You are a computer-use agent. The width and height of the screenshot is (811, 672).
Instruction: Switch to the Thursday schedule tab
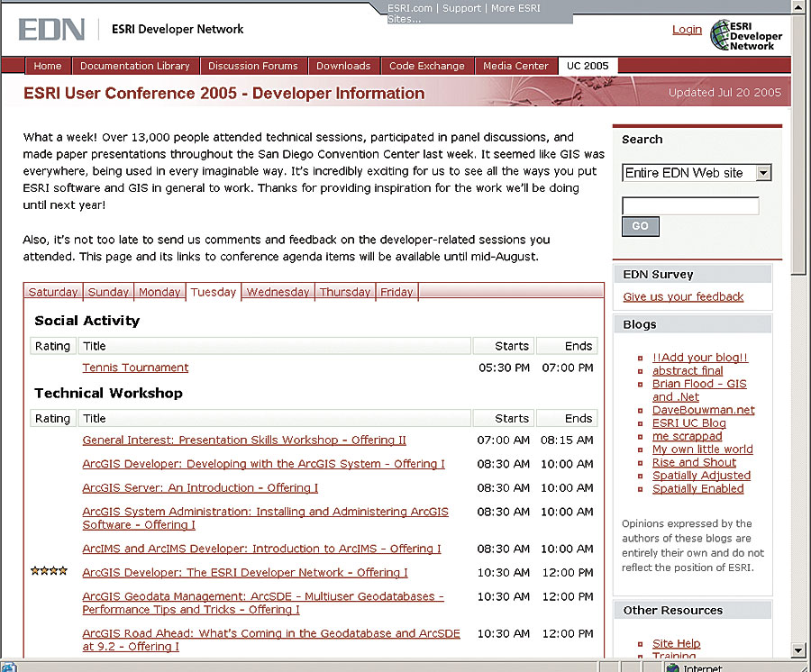point(345,292)
